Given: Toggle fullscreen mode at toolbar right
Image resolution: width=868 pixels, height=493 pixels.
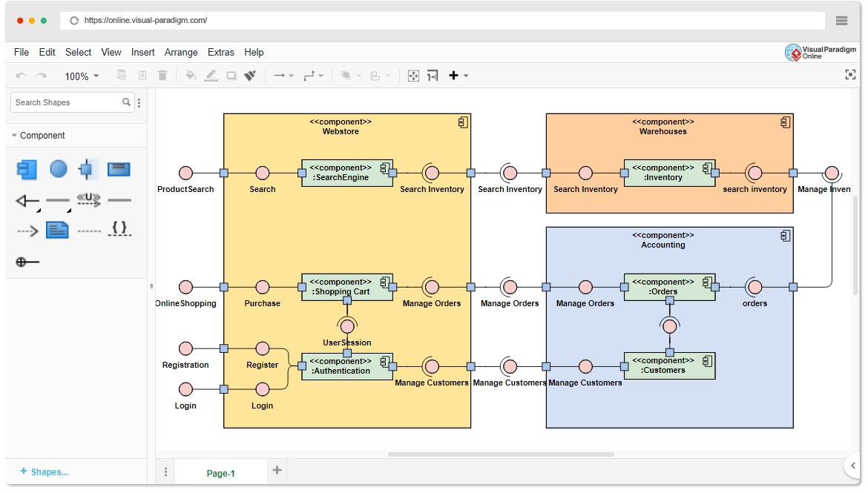Looking at the screenshot, I should click(x=850, y=75).
